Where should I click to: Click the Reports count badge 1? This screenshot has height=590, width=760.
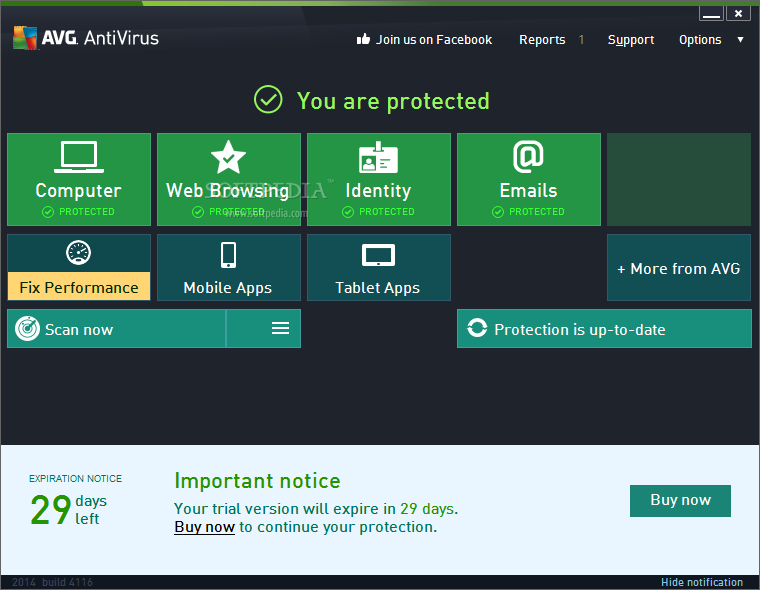581,40
